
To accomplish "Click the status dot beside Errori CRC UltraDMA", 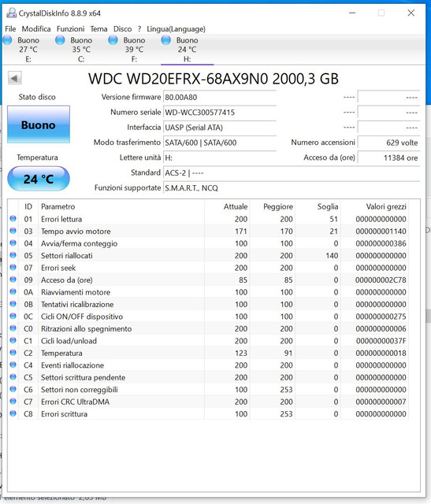I will (x=13, y=401).
